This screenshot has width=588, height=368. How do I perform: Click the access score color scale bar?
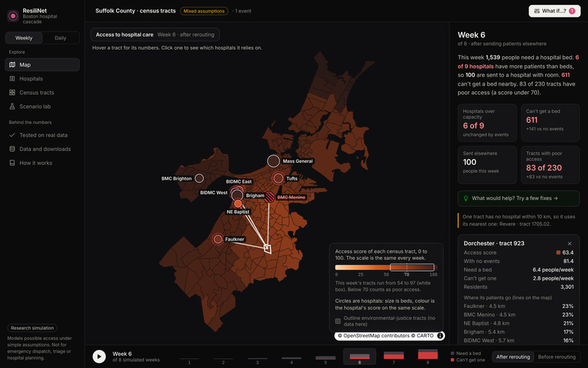pyautogui.click(x=385, y=267)
